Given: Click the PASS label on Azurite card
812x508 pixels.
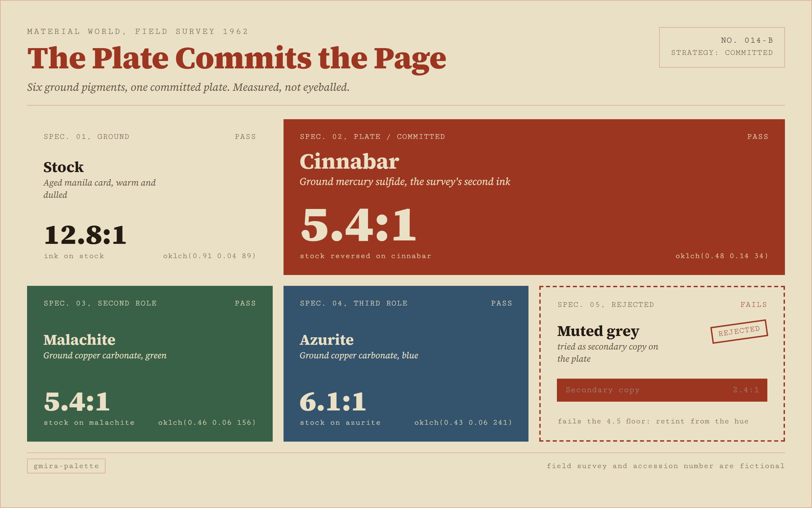Looking at the screenshot, I should coord(501,303).
